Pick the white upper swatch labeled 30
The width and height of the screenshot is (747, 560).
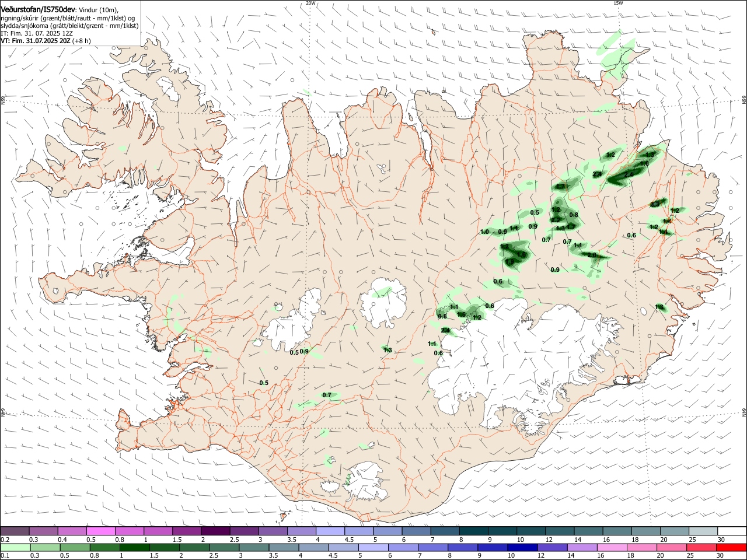pyautogui.click(x=731, y=531)
